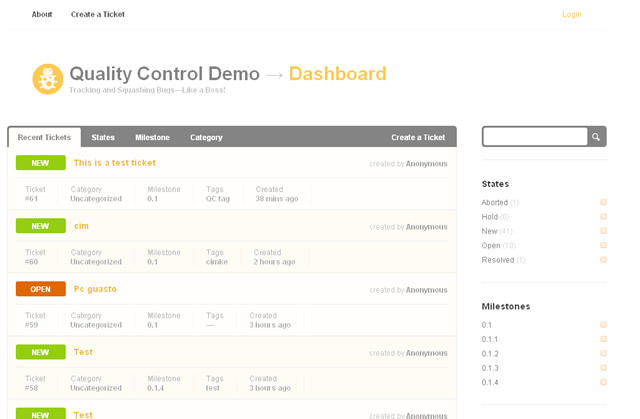Open the feed icon for New state

point(603,231)
